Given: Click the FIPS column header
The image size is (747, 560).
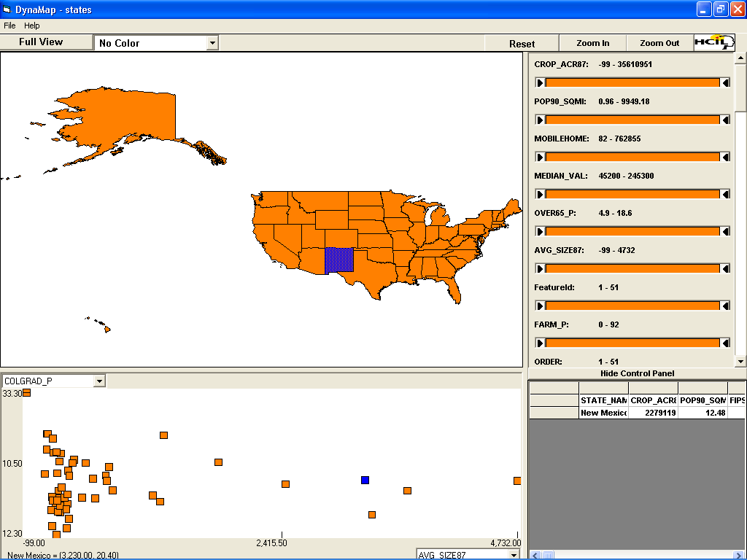Looking at the screenshot, I should (737, 400).
